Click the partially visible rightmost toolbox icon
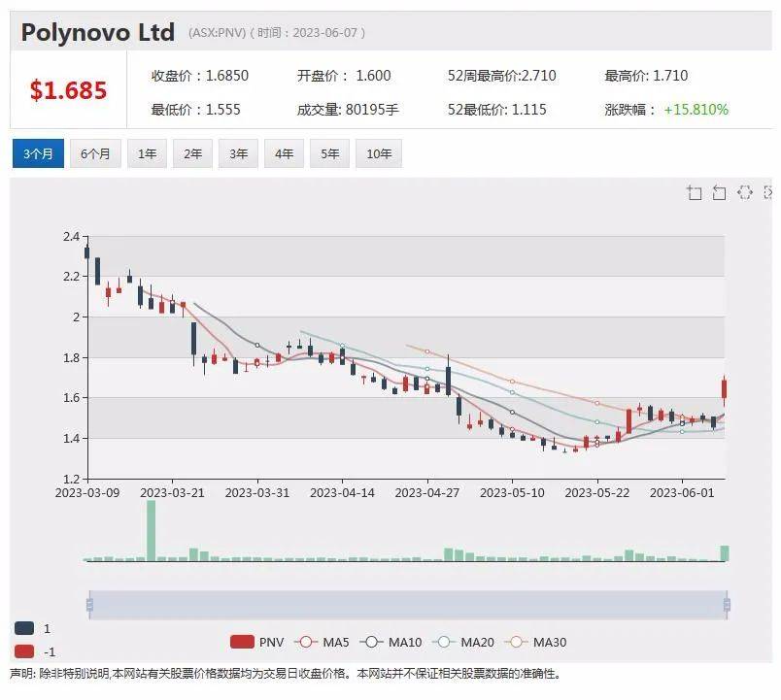 [767, 192]
